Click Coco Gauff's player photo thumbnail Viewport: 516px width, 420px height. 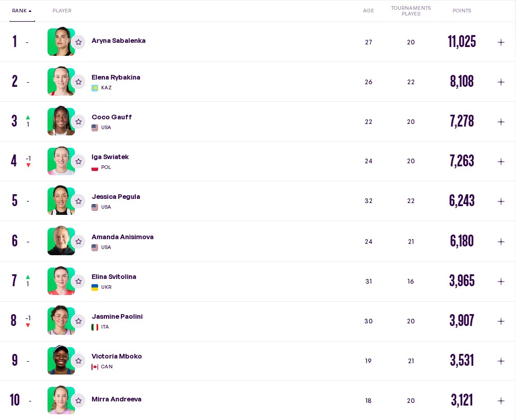(x=61, y=121)
